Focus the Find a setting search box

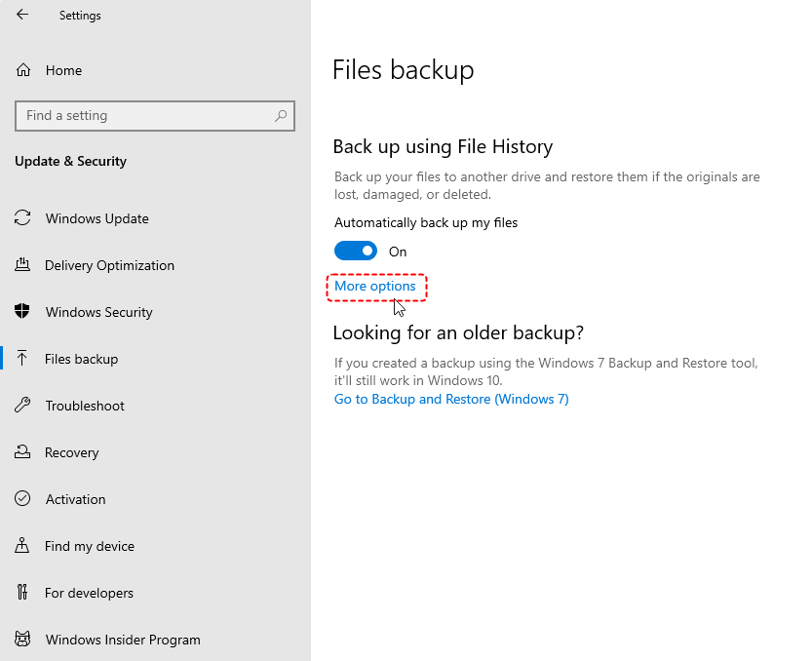point(155,115)
